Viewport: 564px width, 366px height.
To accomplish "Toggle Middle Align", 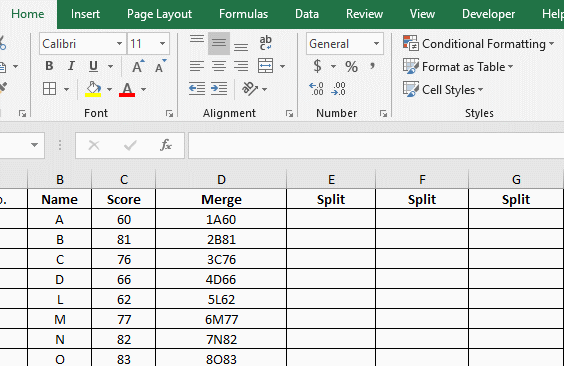I will click(219, 43).
